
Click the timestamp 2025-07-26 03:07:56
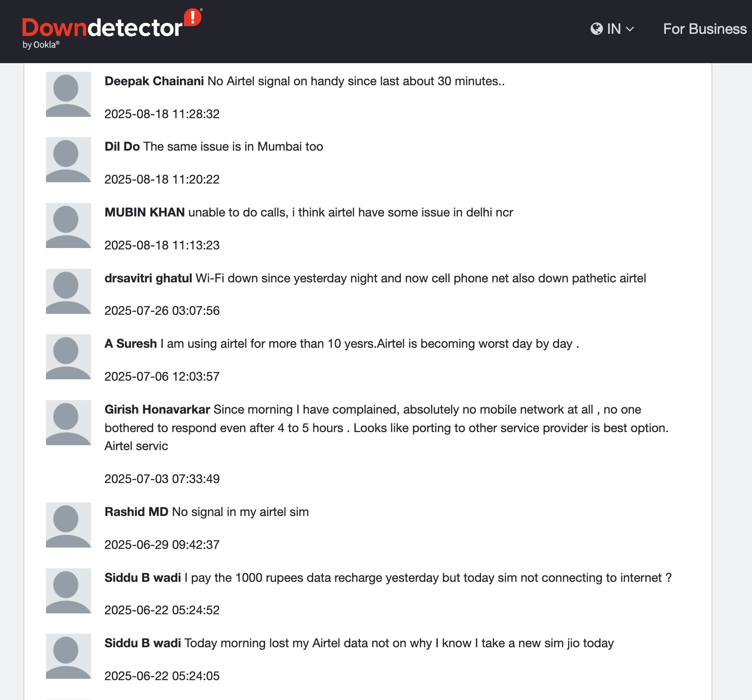tap(162, 310)
